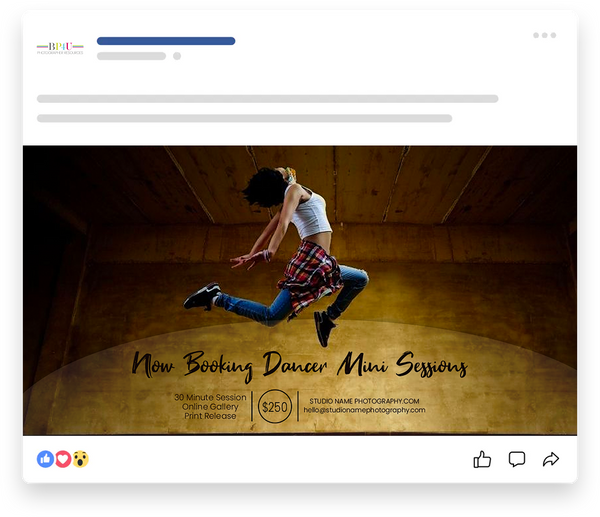Click the yellow Wow reaction emoji

click(81, 459)
